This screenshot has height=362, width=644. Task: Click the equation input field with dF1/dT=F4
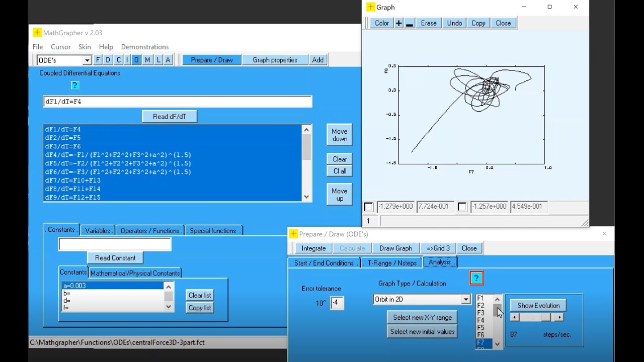[178, 102]
